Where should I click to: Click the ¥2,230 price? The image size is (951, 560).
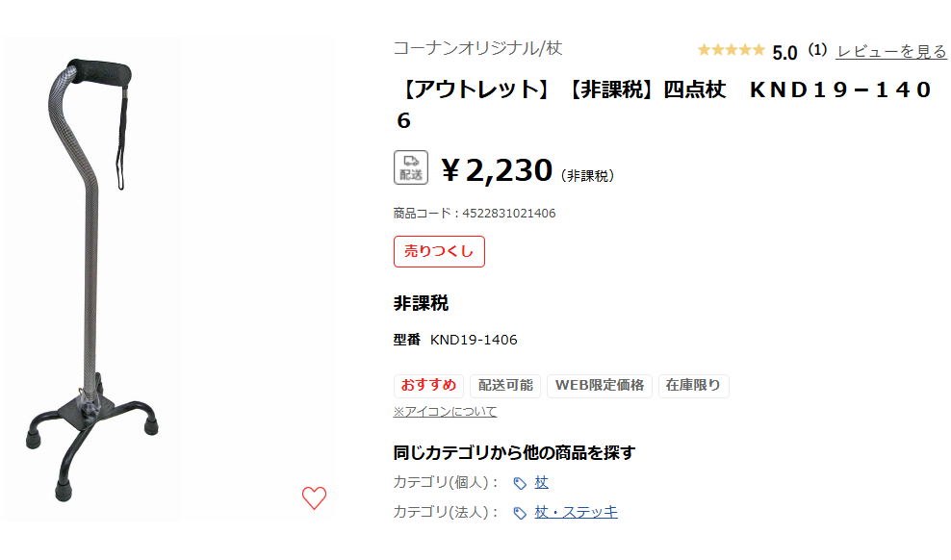click(497, 171)
